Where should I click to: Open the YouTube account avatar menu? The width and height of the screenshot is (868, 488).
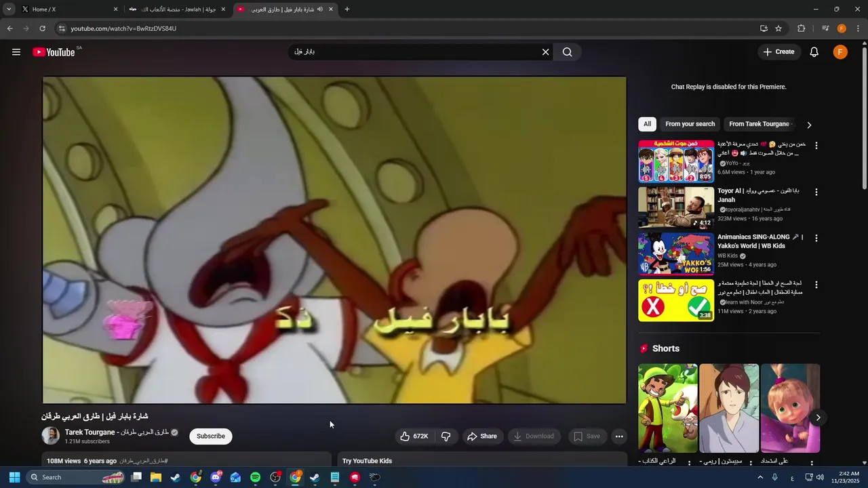pos(840,52)
